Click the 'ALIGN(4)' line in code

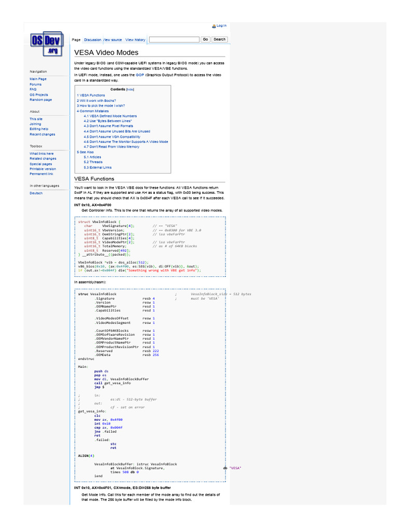point(86,456)
